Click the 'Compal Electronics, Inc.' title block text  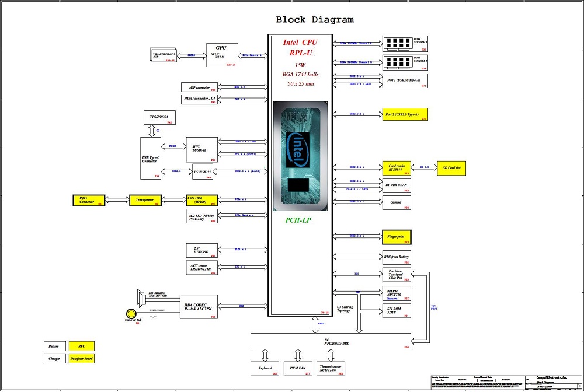[x=551, y=377]
